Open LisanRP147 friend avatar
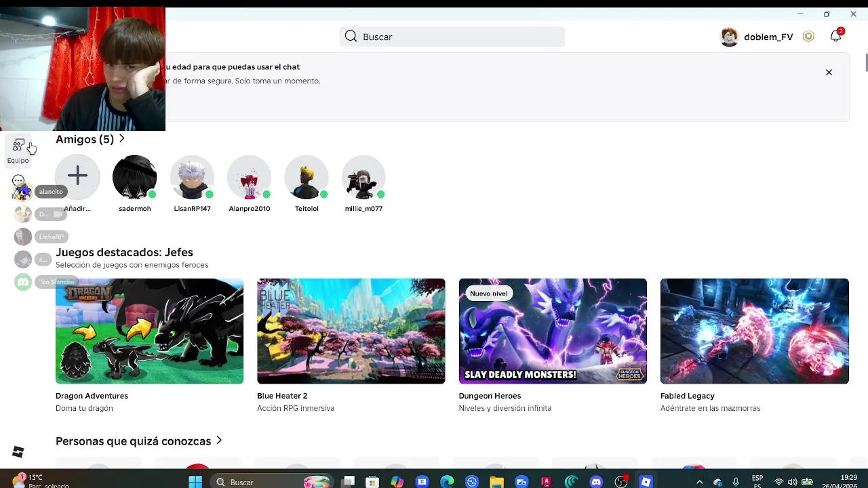Screen dimensions: 868x488 [192, 176]
